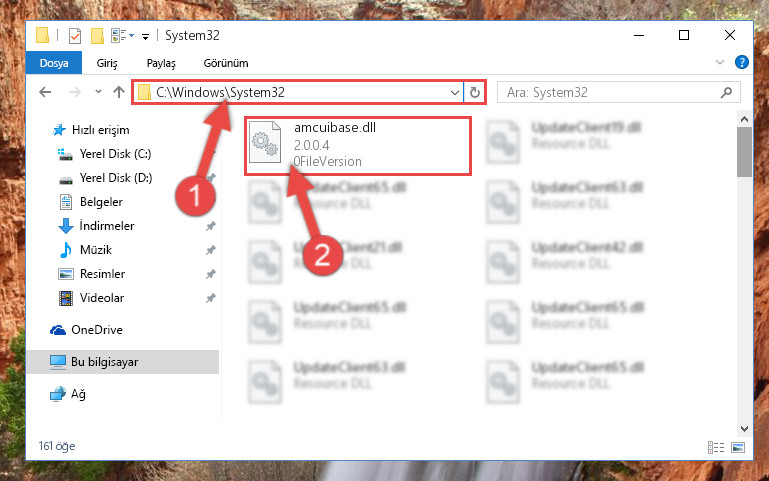Open the Görünüm ribbon tab
The image size is (769, 481).
[226, 63]
